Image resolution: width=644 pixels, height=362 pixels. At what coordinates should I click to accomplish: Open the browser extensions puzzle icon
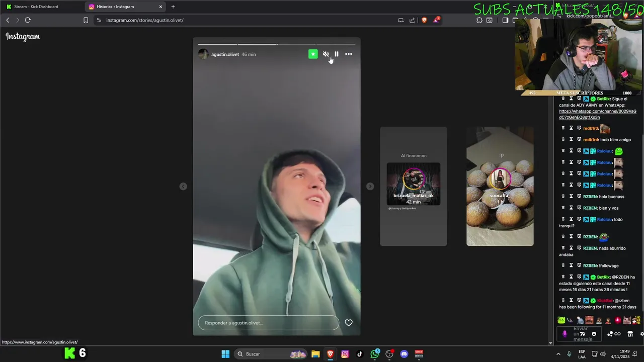click(x=479, y=20)
